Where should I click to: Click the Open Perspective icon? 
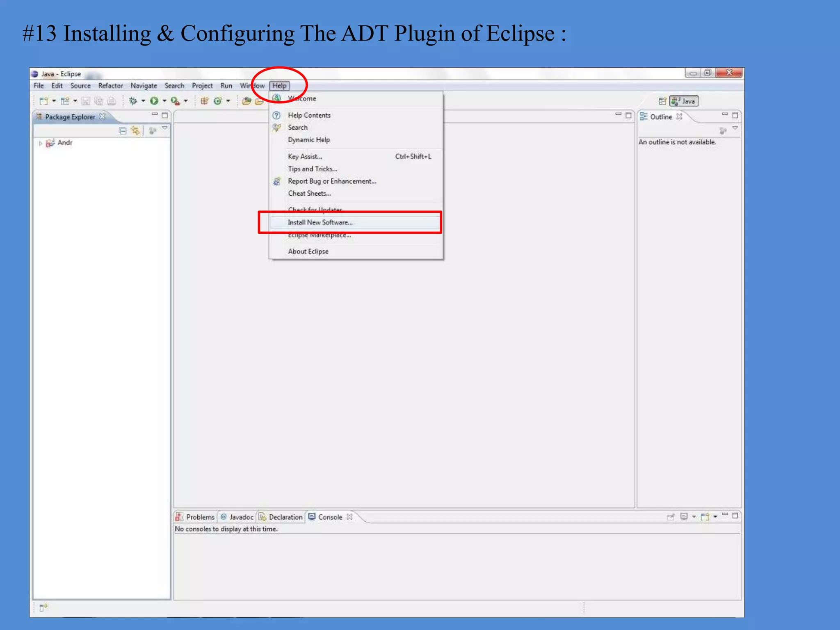(x=662, y=101)
